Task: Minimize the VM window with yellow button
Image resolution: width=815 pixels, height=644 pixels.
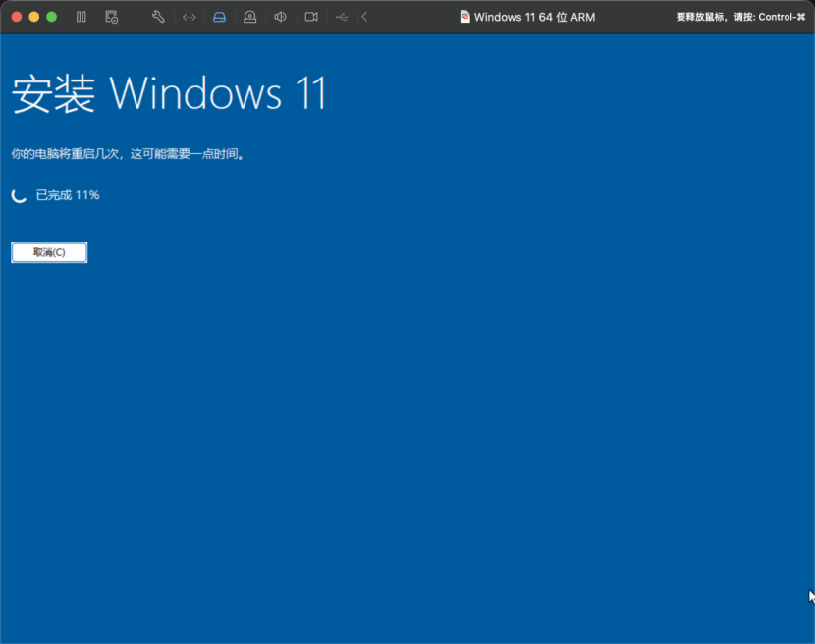Action: (34, 17)
